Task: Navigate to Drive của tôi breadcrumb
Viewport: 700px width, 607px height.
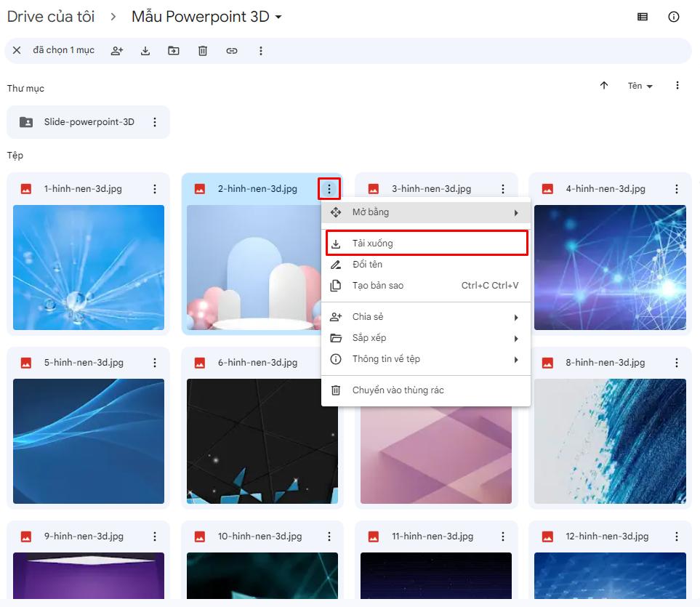Action: tap(51, 16)
